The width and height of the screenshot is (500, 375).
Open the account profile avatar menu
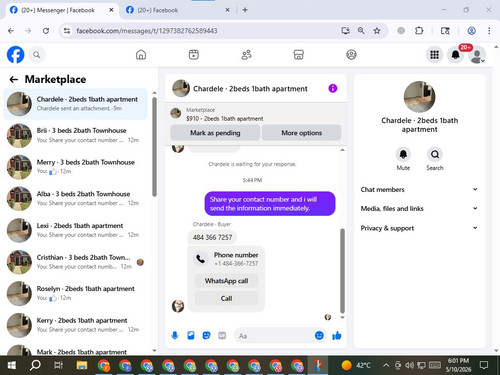click(x=477, y=55)
